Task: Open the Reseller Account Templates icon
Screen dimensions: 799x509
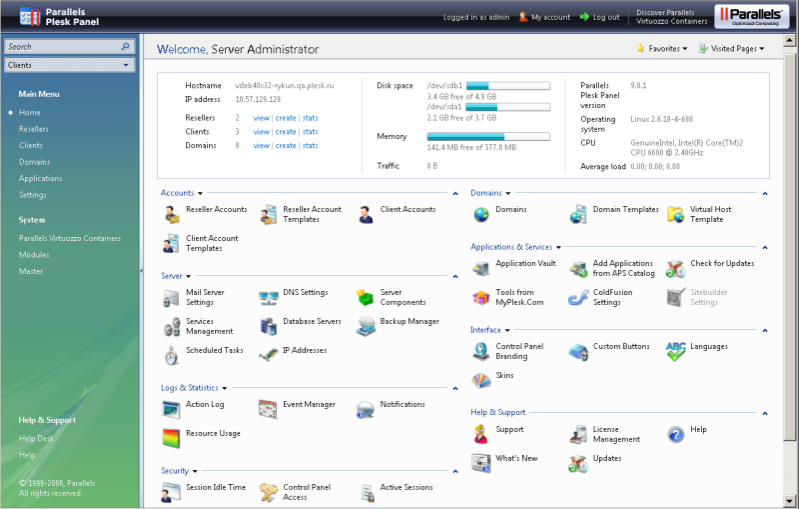Action: (x=269, y=215)
